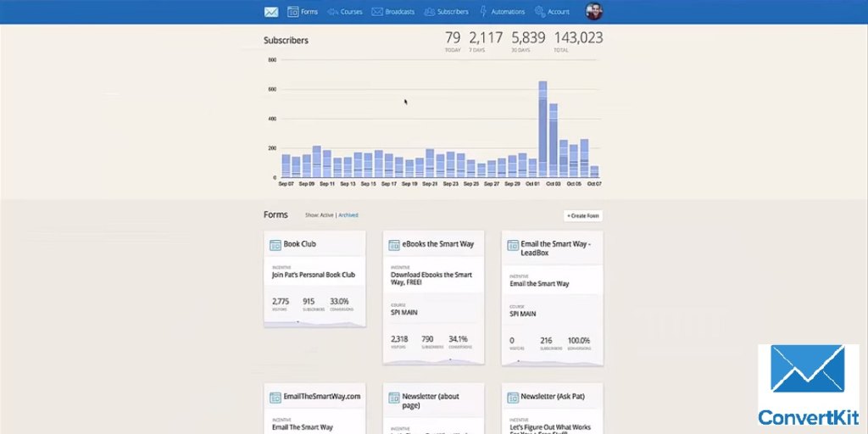Click the 34.1% conversions value

tap(459, 339)
